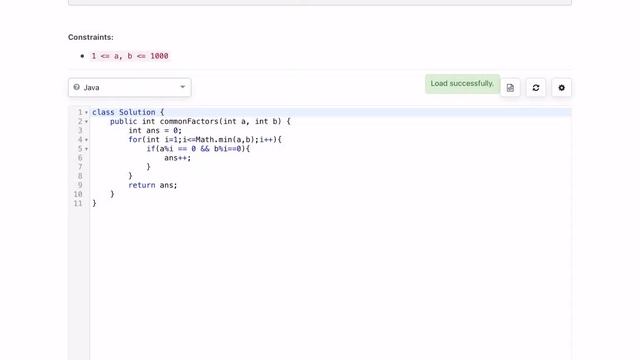Click the for loop line with Math.min
640x360 pixels.
pos(205,140)
